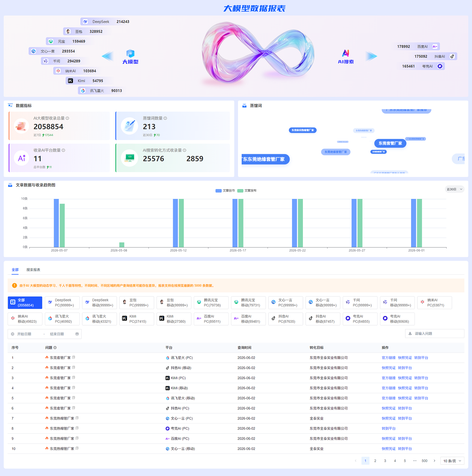Filter by 抖音AI 移动(87457)
The width and height of the screenshot is (472, 476).
[323, 319]
